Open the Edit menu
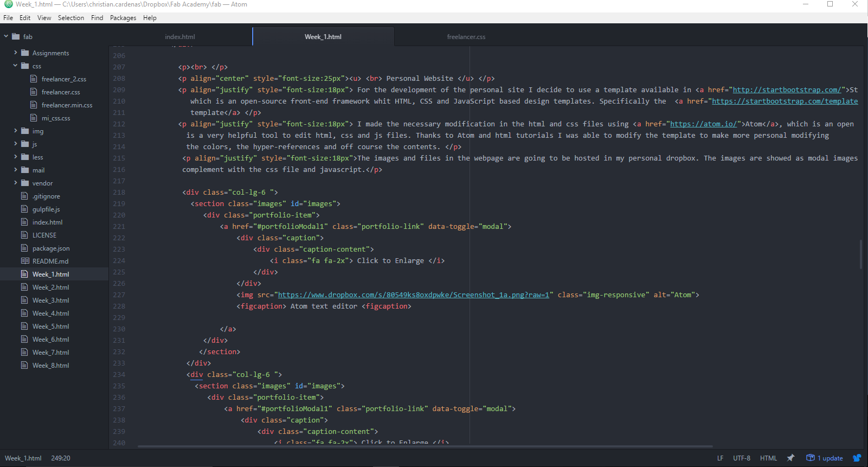 click(x=25, y=18)
